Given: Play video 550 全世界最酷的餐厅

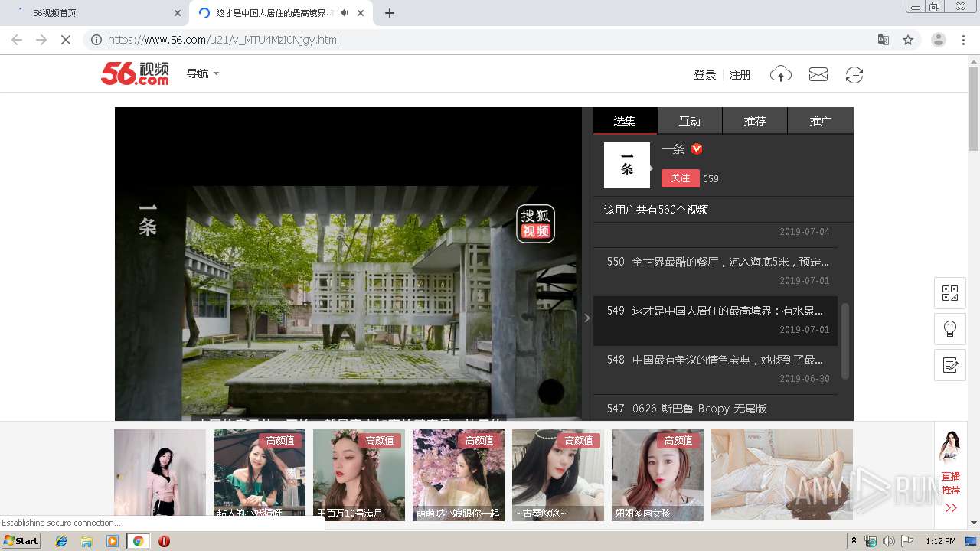Looking at the screenshot, I should coord(715,270).
